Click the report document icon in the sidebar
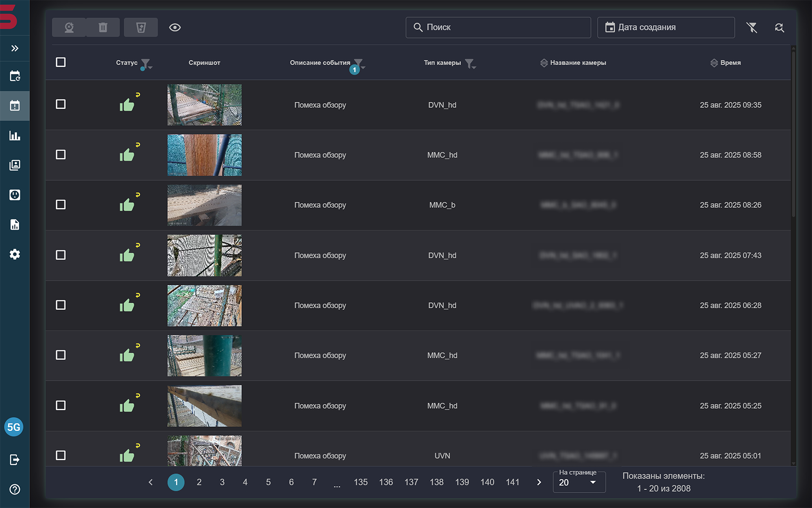This screenshot has width=812, height=508. coord(15,225)
